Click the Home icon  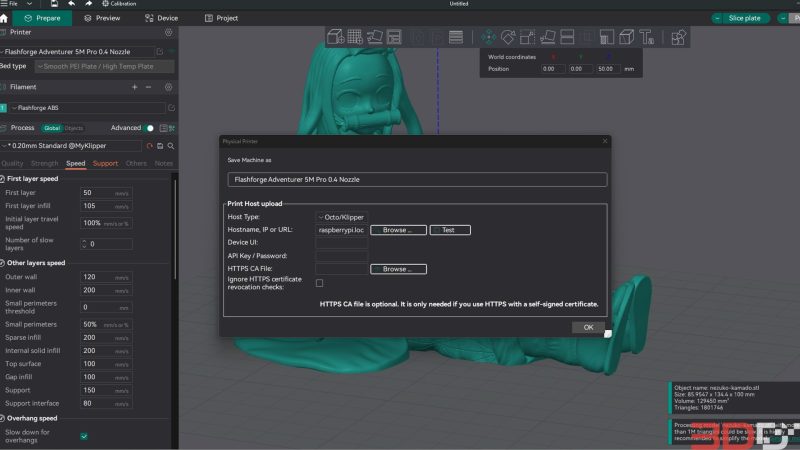(4, 18)
